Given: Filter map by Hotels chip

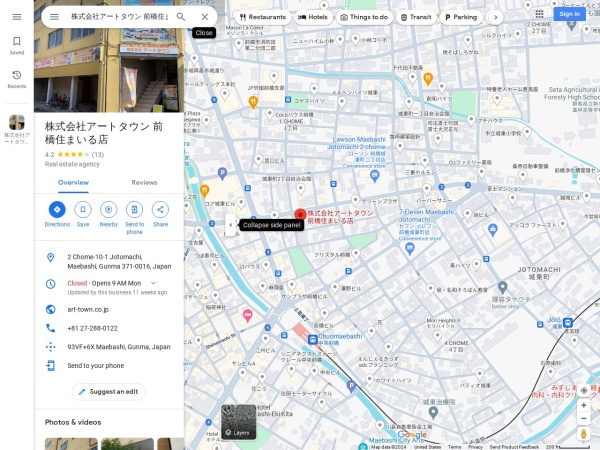Looking at the screenshot, I should (x=313, y=17).
